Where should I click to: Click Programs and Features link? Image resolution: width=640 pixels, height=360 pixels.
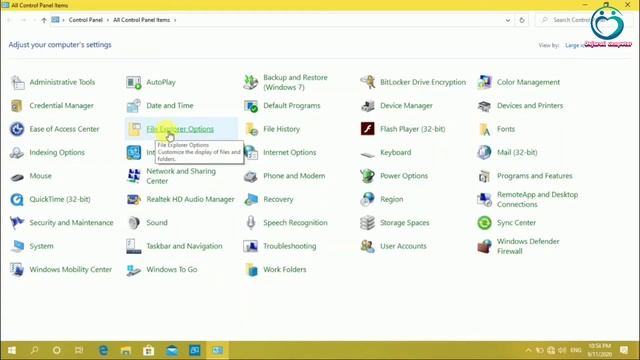534,176
